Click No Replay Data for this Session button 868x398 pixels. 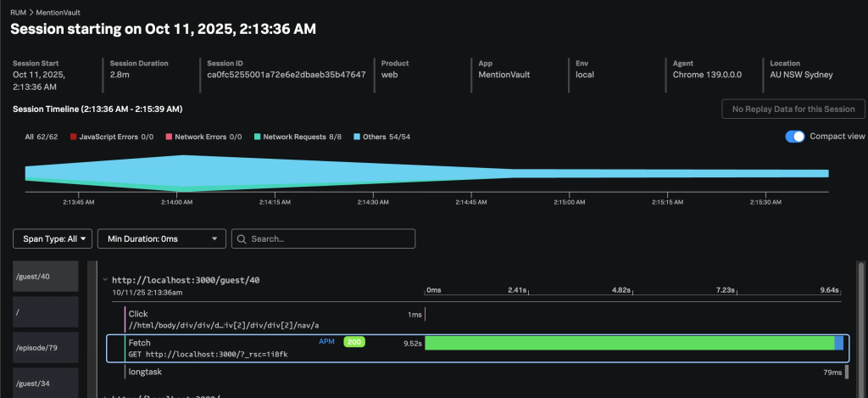tap(793, 109)
